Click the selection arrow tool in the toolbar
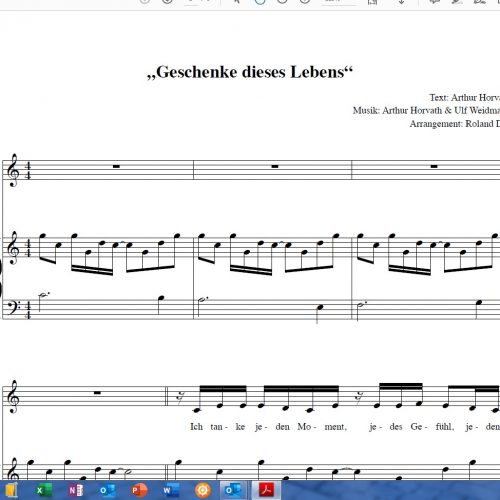 (x=237, y=1)
